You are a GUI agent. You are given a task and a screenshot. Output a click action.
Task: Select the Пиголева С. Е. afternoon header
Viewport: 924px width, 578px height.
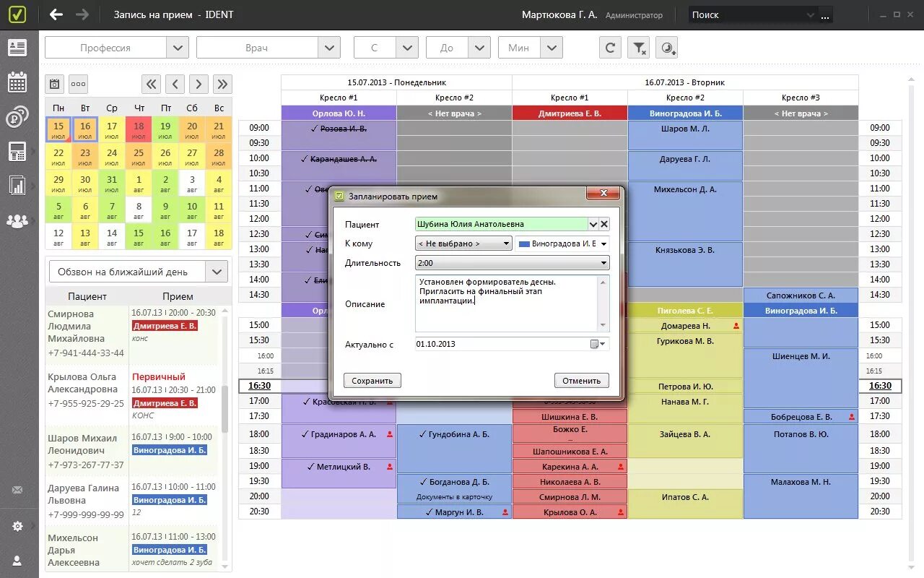point(685,311)
